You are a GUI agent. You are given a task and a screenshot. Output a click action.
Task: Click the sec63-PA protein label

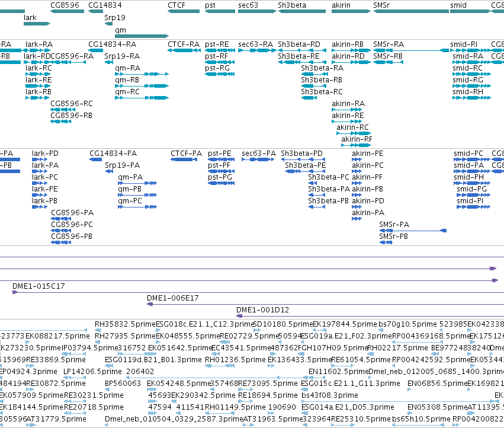pyautogui.click(x=259, y=153)
